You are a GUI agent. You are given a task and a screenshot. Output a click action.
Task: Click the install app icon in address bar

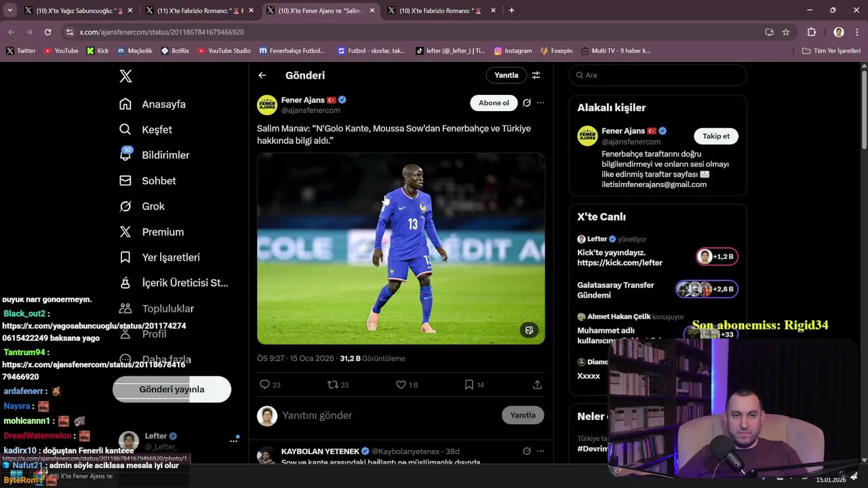coord(770,32)
